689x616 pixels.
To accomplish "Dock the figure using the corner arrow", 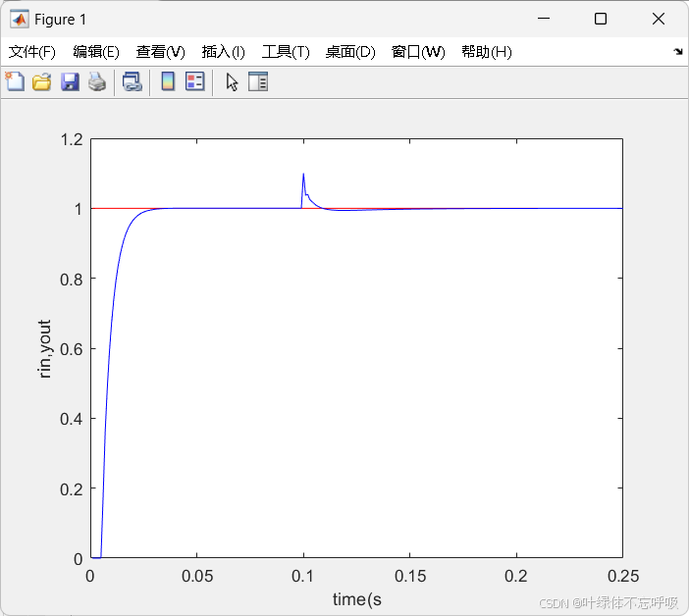I will 678,51.
